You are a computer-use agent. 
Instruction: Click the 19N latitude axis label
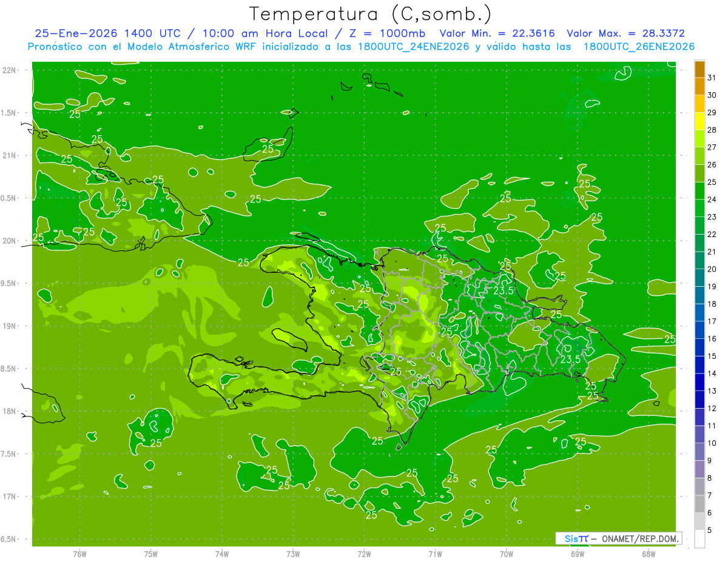point(10,326)
